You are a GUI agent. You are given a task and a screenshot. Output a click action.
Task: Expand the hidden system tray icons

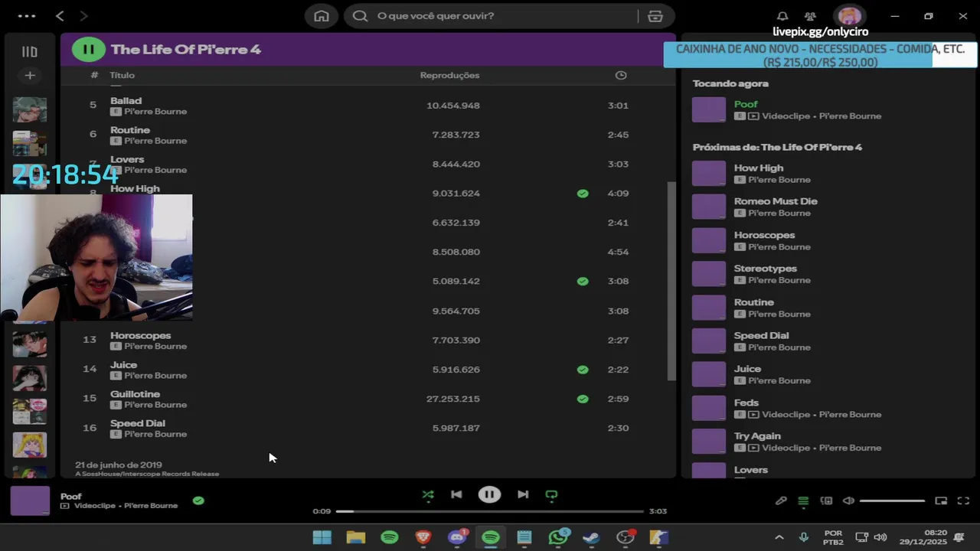(x=779, y=537)
